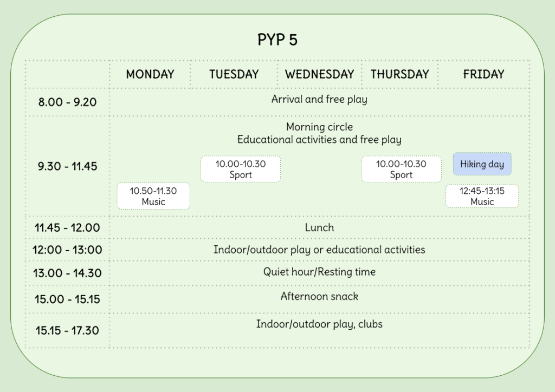
Task: Select the FRIDAY column header
Action: tap(483, 75)
